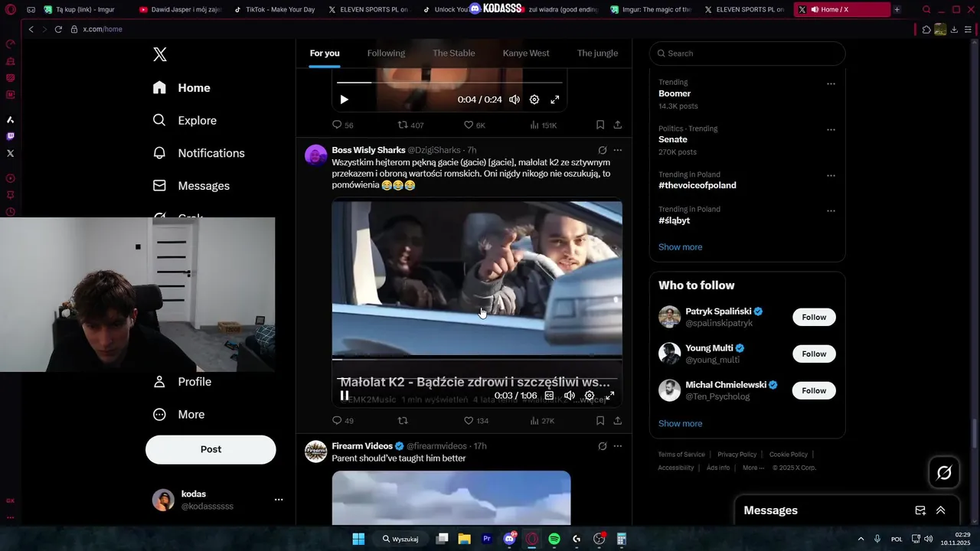The width and height of the screenshot is (980, 551).
Task: Expand the Messages drawer
Action: [940, 510]
